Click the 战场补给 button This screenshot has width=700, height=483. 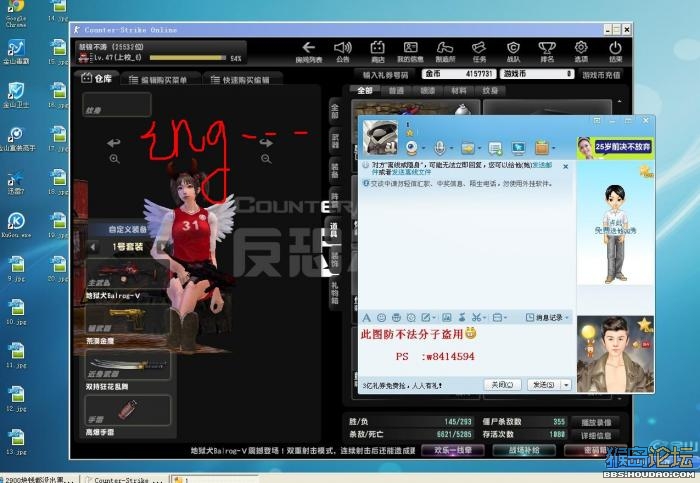[x=524, y=450]
